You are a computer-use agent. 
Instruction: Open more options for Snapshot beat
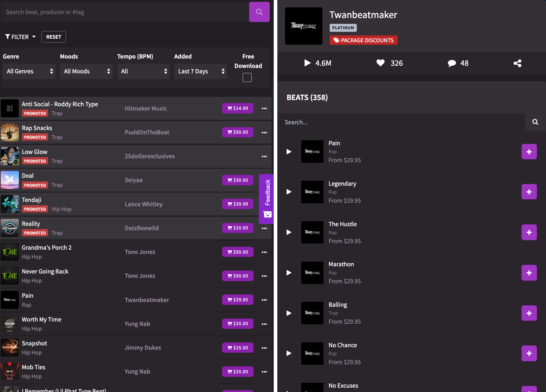(x=264, y=348)
